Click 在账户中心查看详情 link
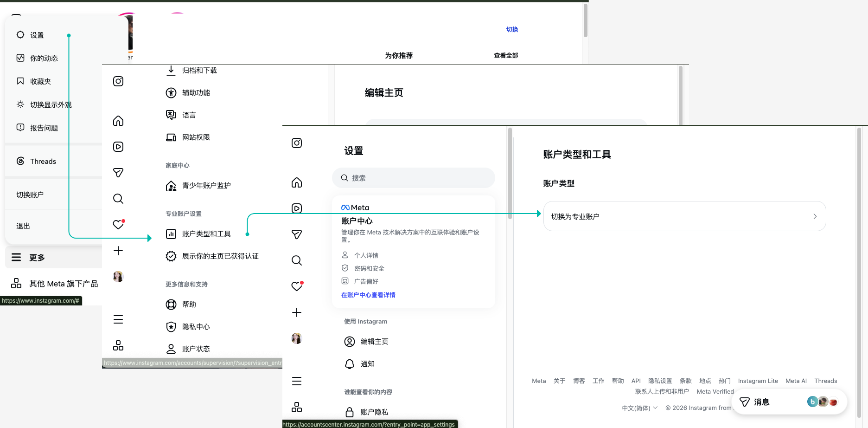The height and width of the screenshot is (428, 868). [x=368, y=295]
